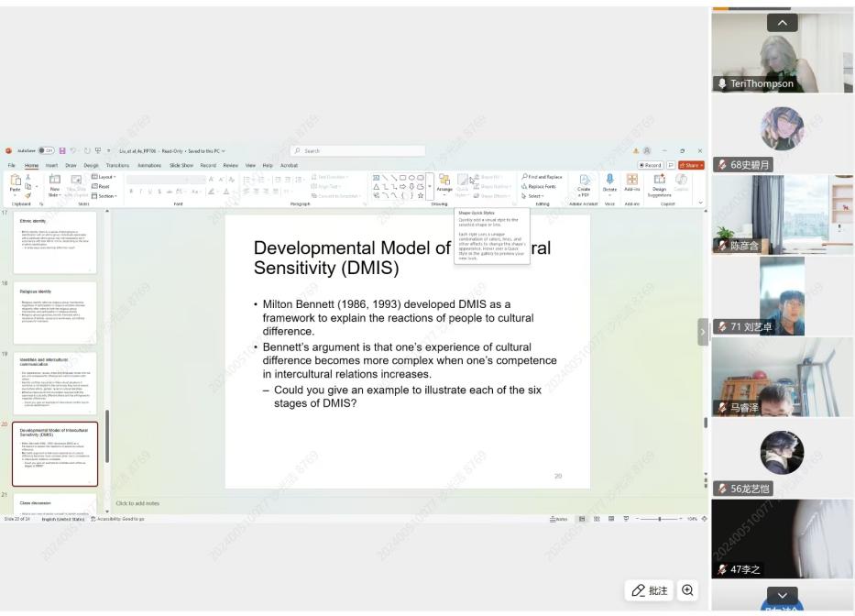This screenshot has height=616, width=855.
Task: Click the 批注 annotate button
Action: point(650,590)
